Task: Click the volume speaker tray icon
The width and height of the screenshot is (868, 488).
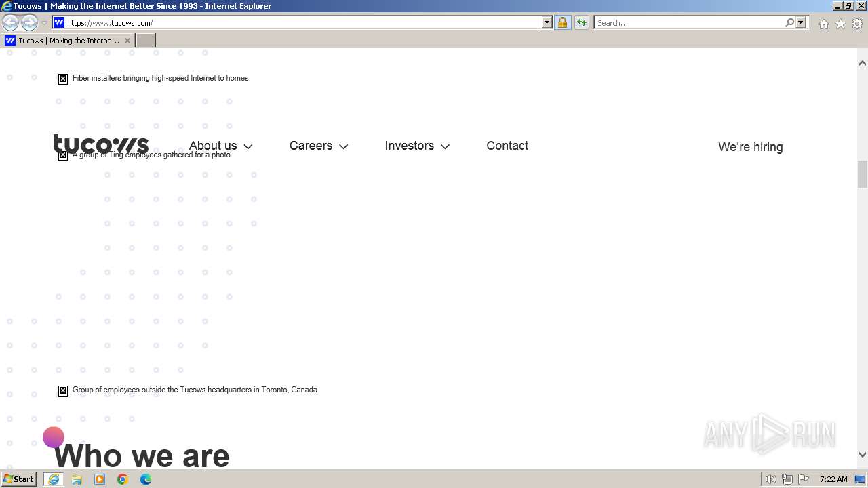Action: 770,479
